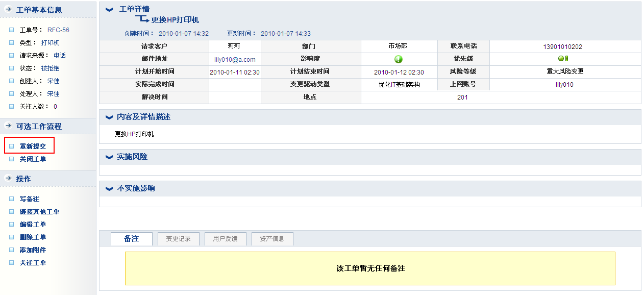Click the 添加附件 link
644x295 pixels.
(x=33, y=250)
